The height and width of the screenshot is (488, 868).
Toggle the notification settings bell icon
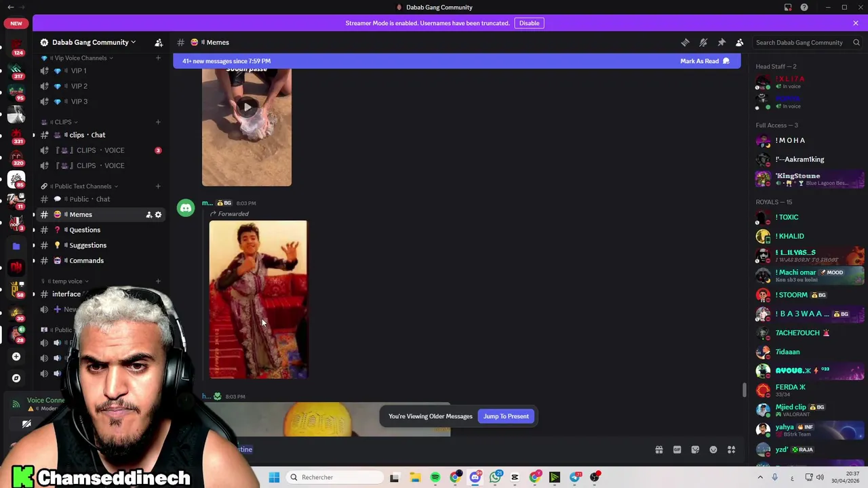(x=703, y=42)
